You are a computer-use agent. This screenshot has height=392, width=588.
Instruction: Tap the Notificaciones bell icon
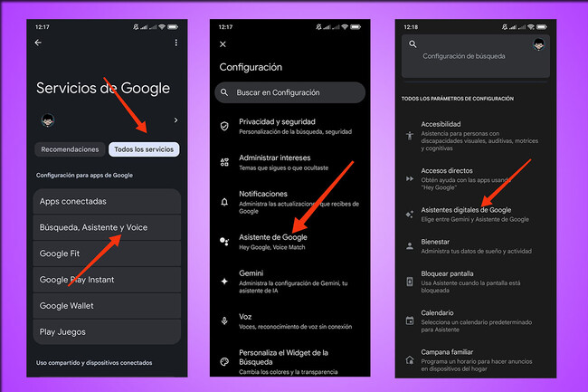224,199
